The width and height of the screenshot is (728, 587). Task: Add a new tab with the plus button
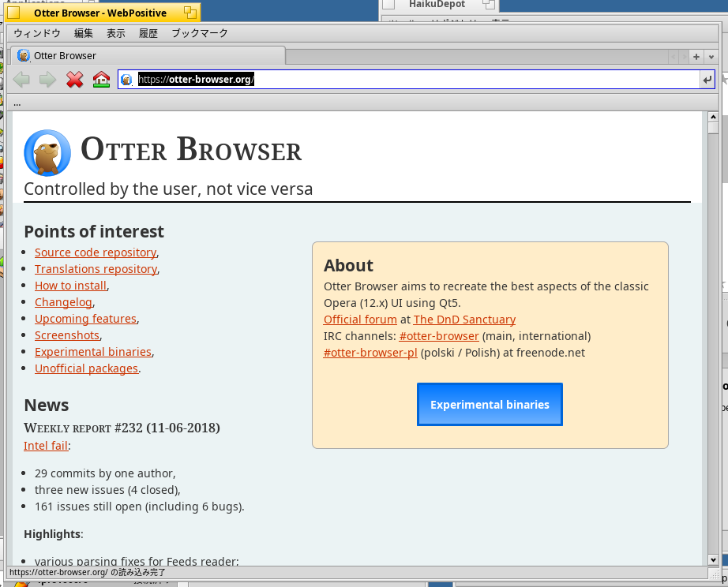click(696, 57)
